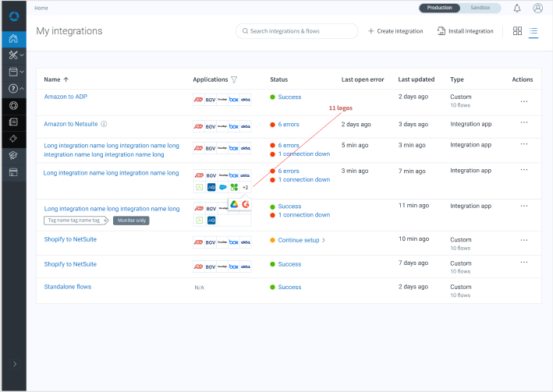Viewport: 553px width, 392px height.
Task: Open the user profile icon
Action: pos(537,8)
